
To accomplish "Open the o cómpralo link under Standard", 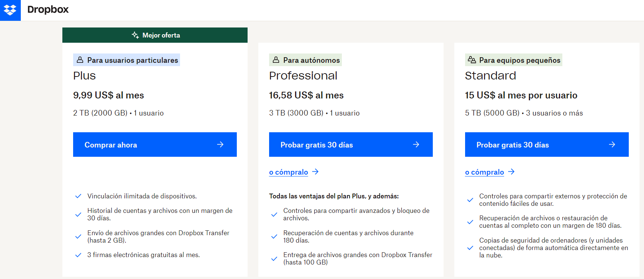I will [484, 172].
